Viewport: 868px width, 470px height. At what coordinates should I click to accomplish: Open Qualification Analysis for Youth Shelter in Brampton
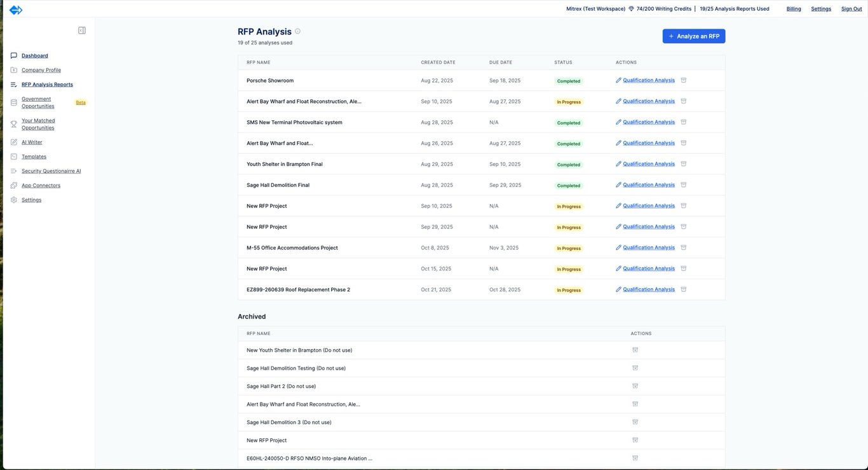pos(648,164)
